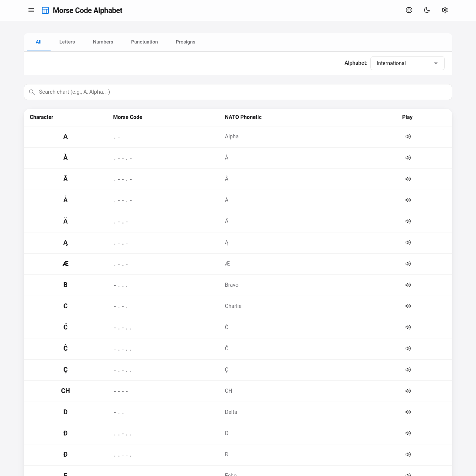Image resolution: width=476 pixels, height=476 pixels.
Task: Click the dropdown arrow beside International
Action: (436, 63)
